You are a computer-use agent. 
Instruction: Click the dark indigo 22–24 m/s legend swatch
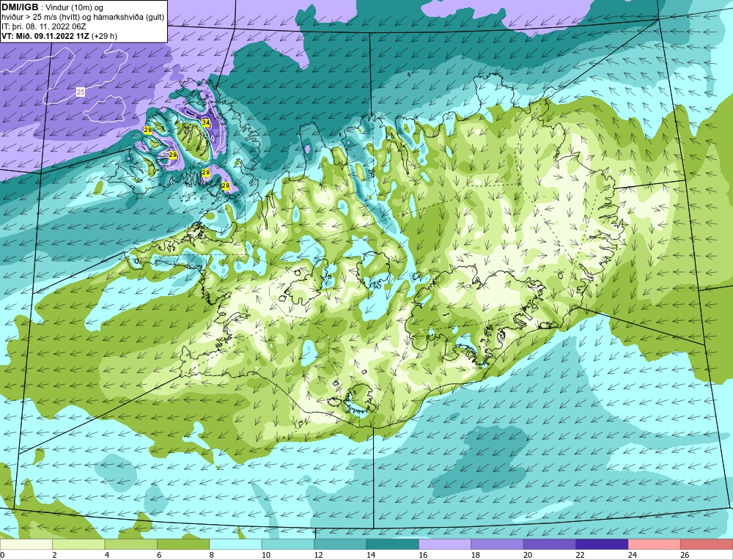[602, 544]
